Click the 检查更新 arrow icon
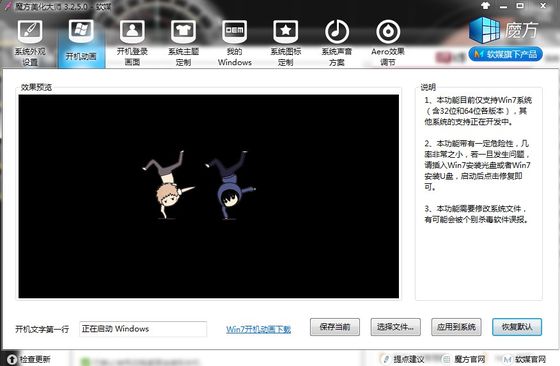Image resolution: width=560 pixels, height=366 pixels. (x=12, y=359)
